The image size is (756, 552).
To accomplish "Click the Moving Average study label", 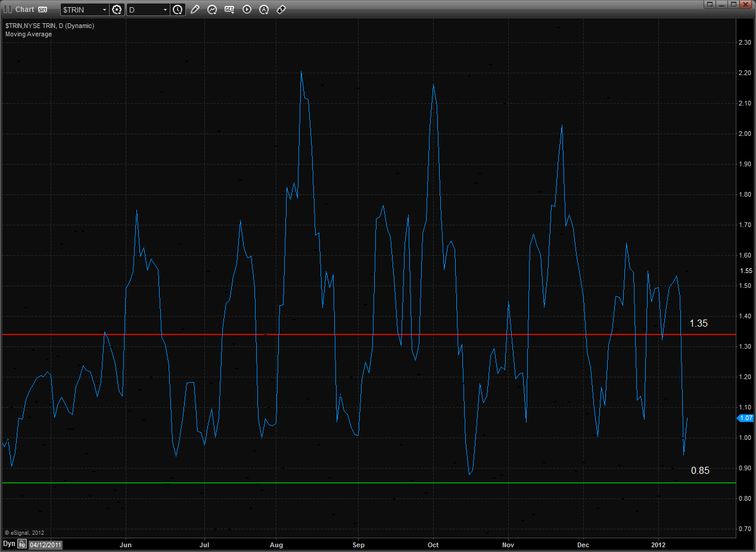I will click(29, 34).
